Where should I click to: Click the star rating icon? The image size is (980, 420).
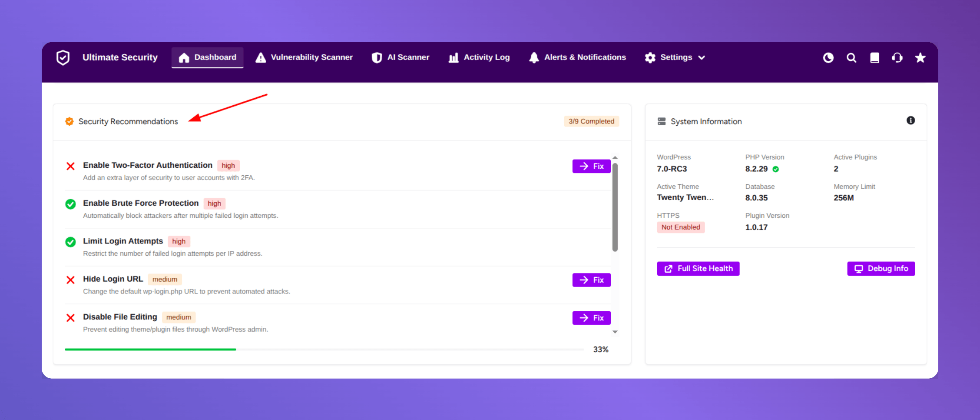[920, 58]
